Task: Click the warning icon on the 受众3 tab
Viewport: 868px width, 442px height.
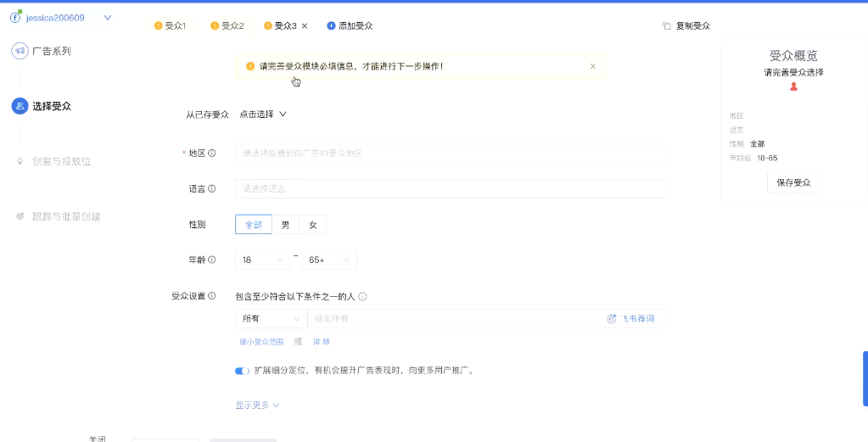Action: click(x=268, y=26)
